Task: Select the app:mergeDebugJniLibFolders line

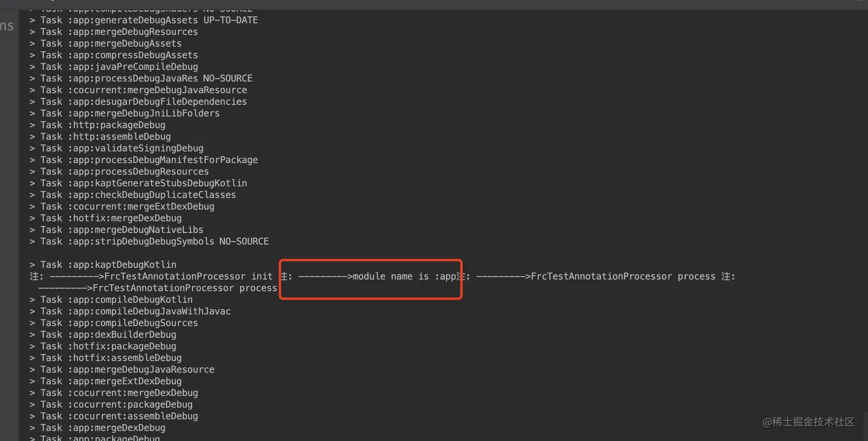Action: (x=125, y=113)
